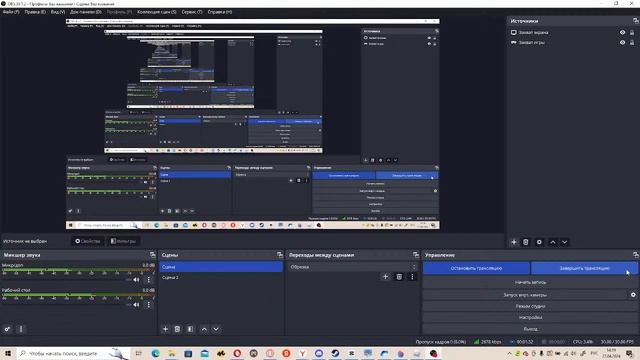The width and height of the screenshot is (640, 360).
Task: Add a new scene with plus icon
Action: pyautogui.click(x=165, y=329)
